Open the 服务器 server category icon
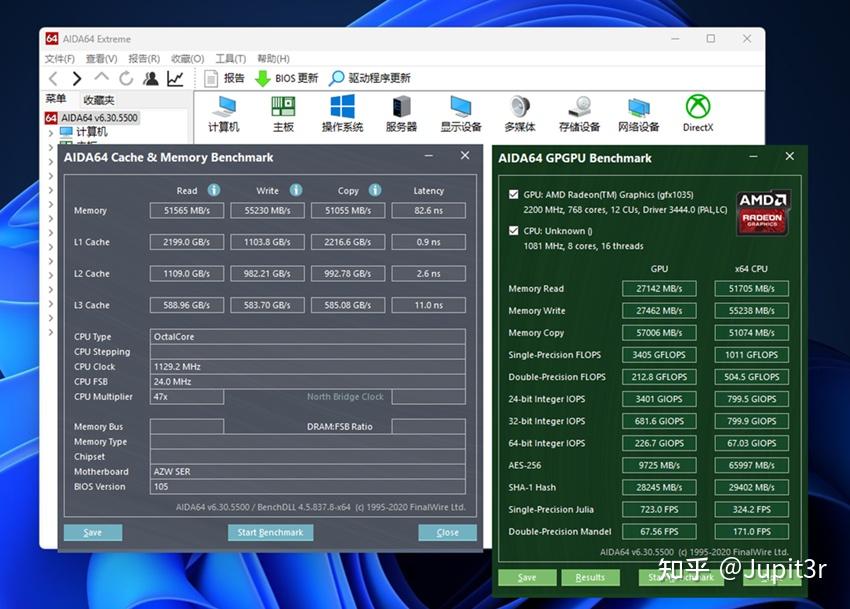Viewport: 850px width, 609px height. (x=402, y=114)
